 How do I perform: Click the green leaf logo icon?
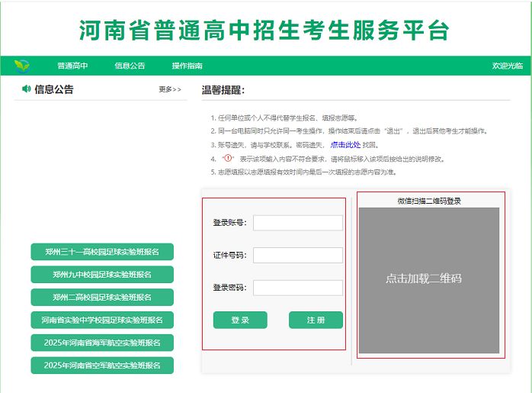[x=22, y=66]
